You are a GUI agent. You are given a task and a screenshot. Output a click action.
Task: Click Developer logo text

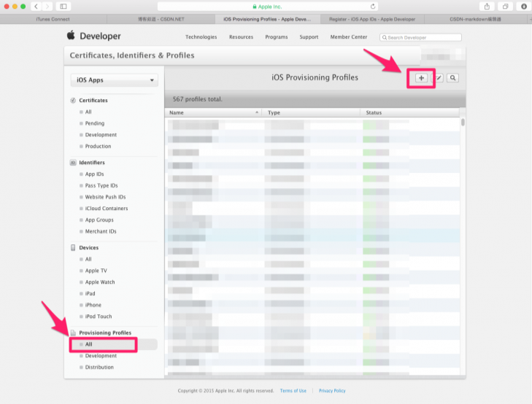tap(100, 36)
